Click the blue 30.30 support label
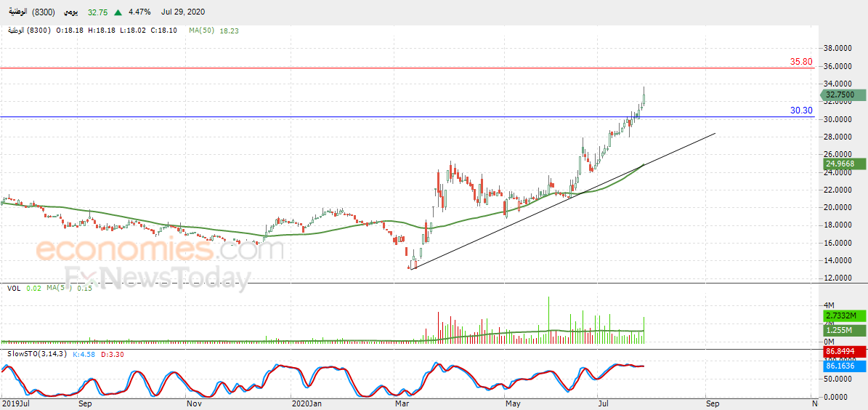This screenshot has width=868, height=410. pyautogui.click(x=802, y=110)
